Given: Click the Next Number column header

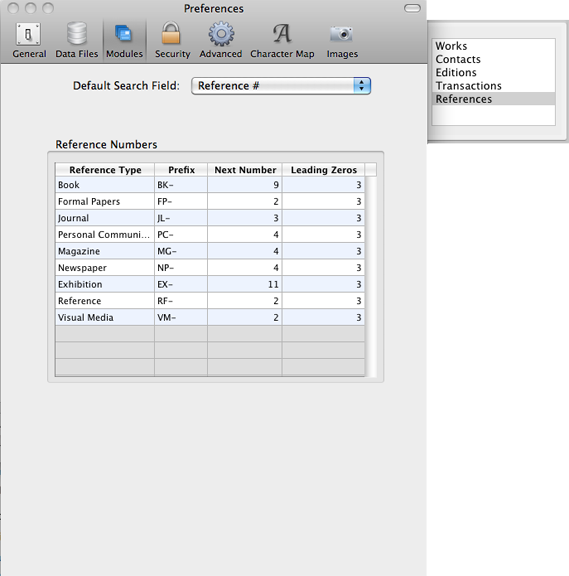Looking at the screenshot, I should [245, 170].
